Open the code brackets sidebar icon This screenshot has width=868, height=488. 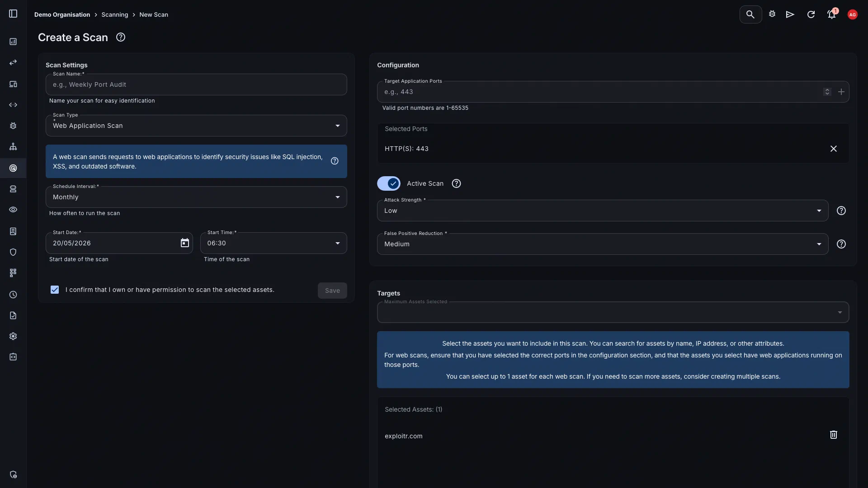coord(13,105)
